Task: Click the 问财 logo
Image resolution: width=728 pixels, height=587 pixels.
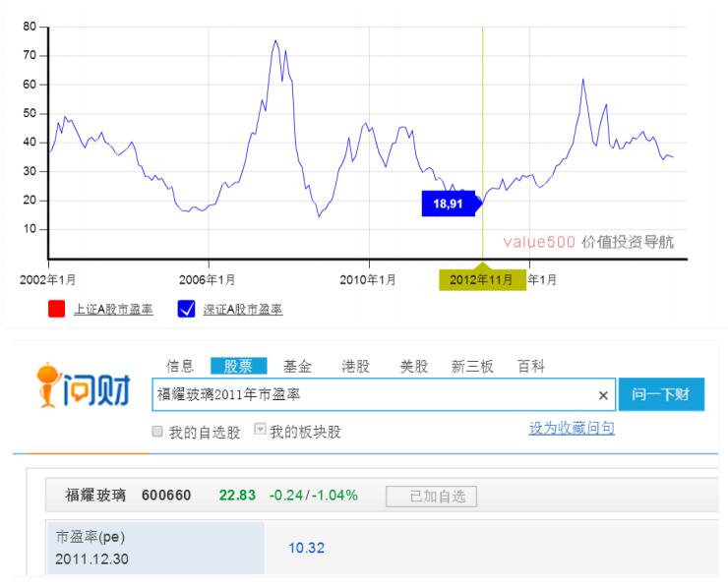Action: pyautogui.click(x=83, y=385)
